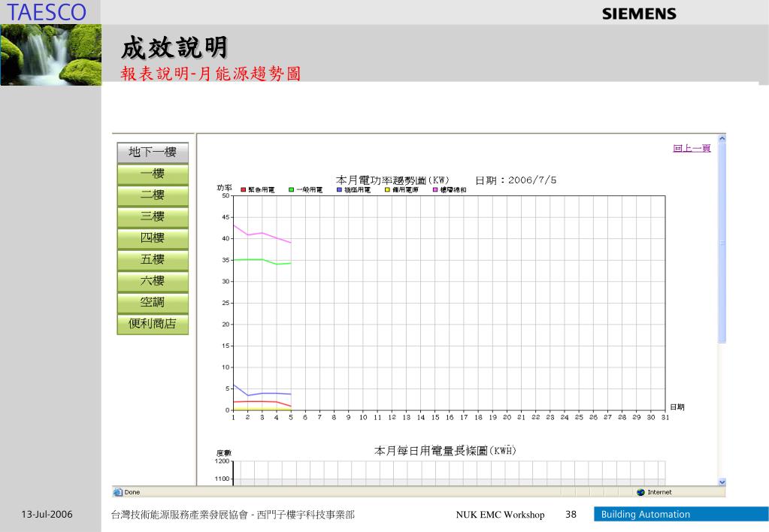This screenshot has height=532, width=769.
Task: Follow the 回上一頁 back link
Action: (x=692, y=148)
